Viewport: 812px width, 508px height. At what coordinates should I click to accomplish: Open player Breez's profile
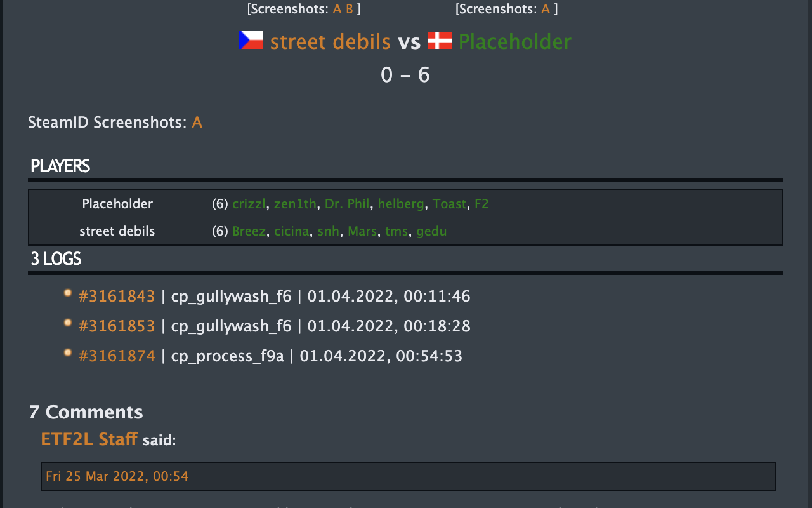point(249,231)
